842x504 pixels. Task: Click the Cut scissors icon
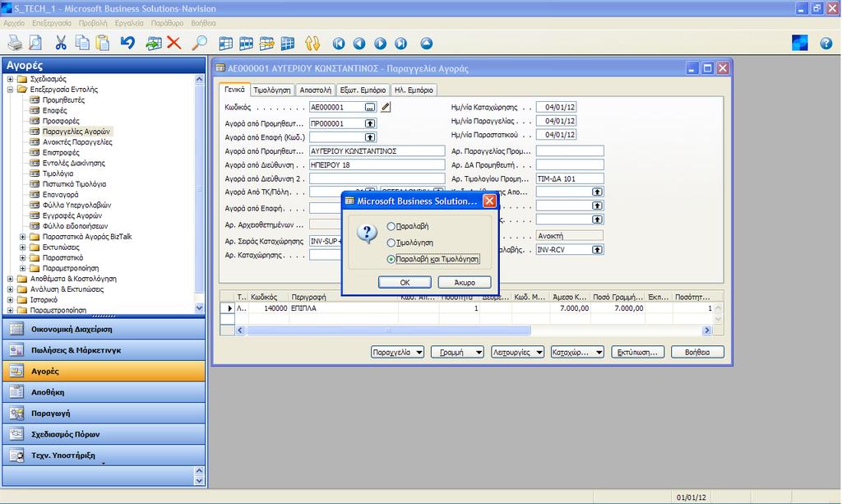coord(61,43)
